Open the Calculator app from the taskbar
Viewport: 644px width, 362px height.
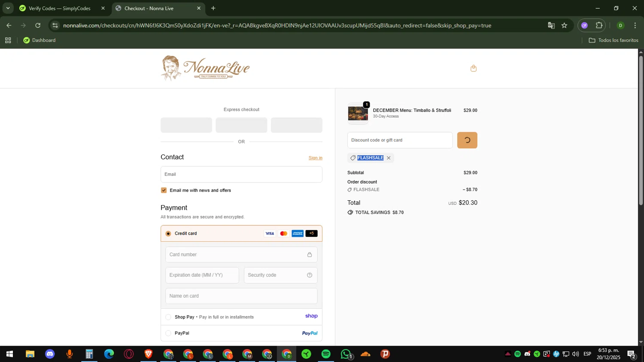tap(89, 354)
